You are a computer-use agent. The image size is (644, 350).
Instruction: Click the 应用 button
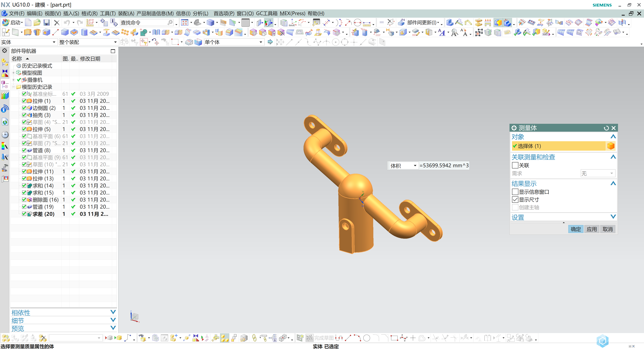592,229
